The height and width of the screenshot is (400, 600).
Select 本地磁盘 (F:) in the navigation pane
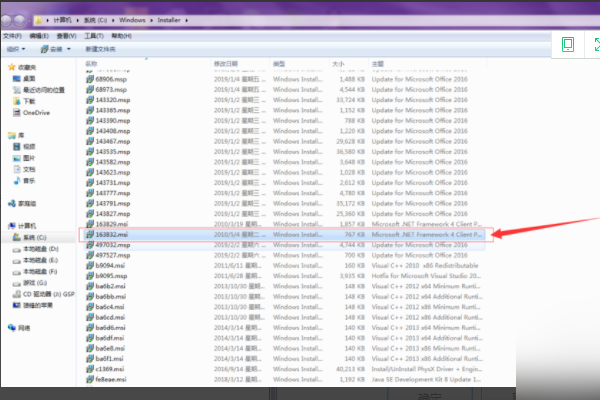point(40,272)
